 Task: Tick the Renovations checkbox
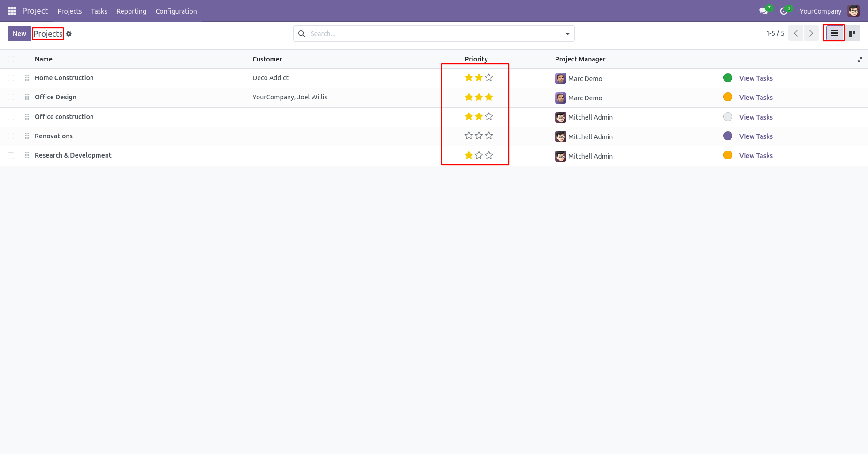pos(11,136)
